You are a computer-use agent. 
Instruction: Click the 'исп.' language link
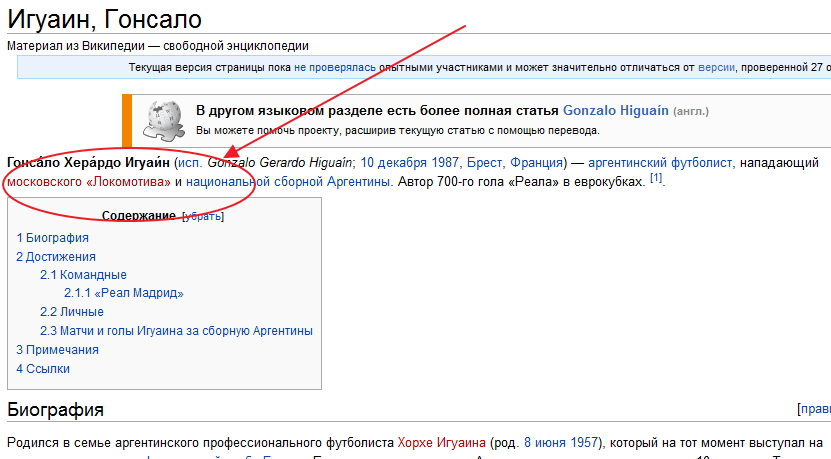tap(190, 162)
